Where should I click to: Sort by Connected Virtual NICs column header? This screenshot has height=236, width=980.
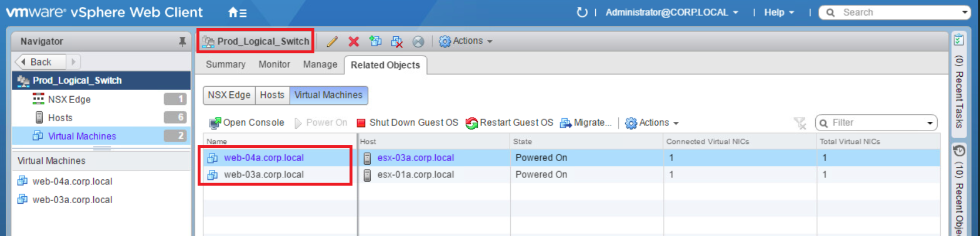(x=740, y=141)
